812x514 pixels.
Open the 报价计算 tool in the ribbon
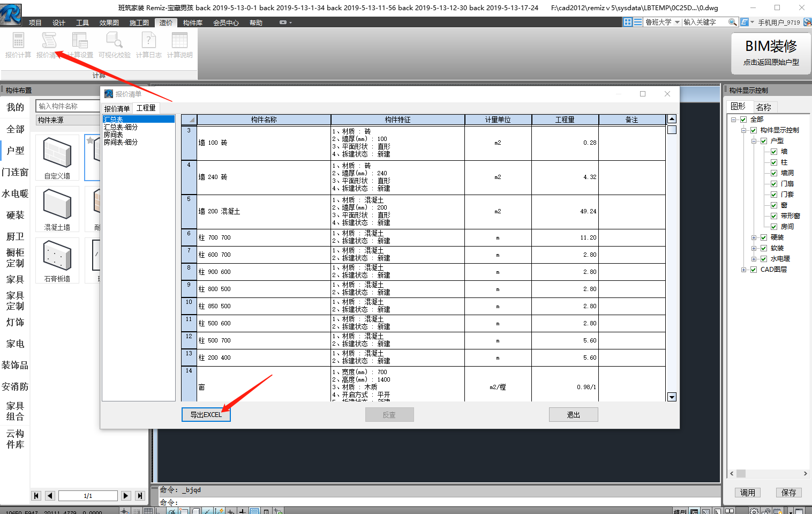pyautogui.click(x=18, y=45)
